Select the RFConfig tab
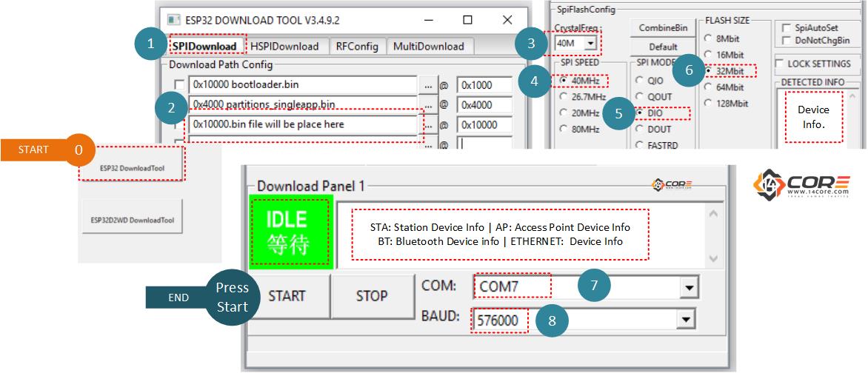The width and height of the screenshot is (868, 373). (x=357, y=46)
